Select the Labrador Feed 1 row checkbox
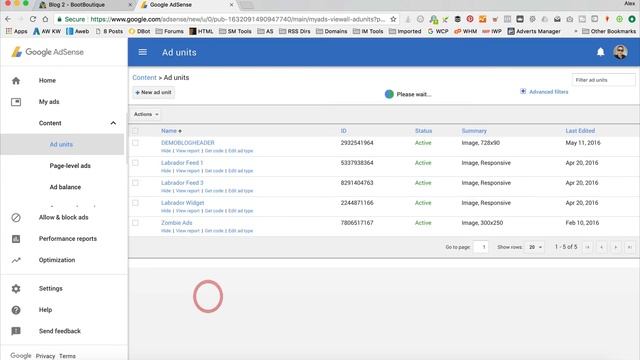 point(135,163)
